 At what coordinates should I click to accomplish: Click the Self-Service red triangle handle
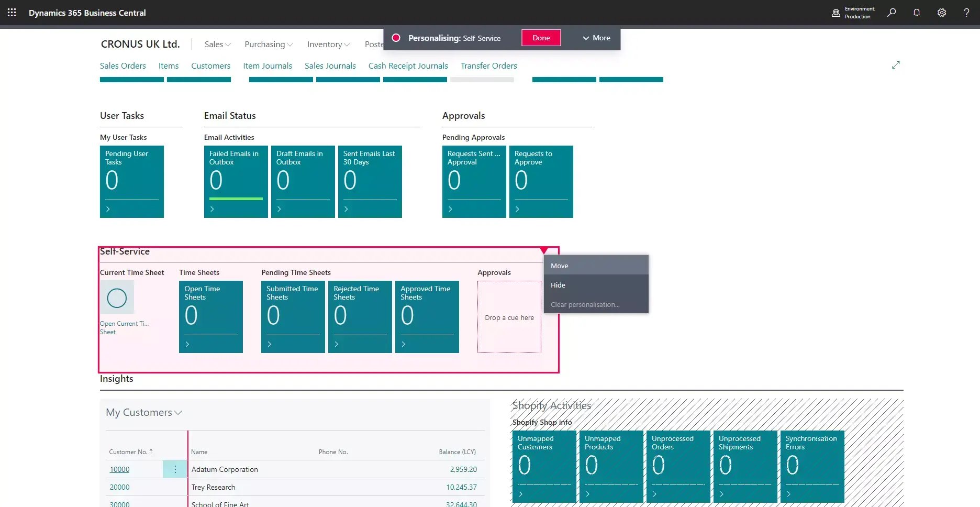tap(544, 250)
